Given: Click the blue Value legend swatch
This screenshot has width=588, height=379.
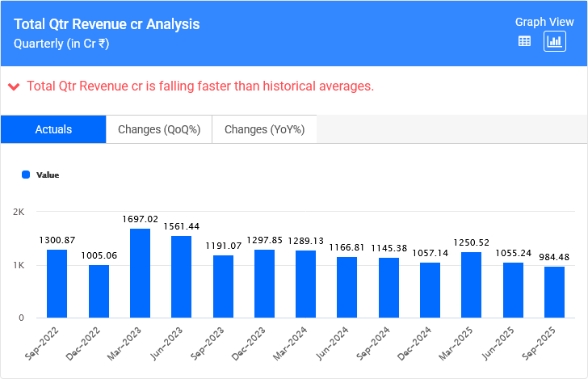Looking at the screenshot, I should coord(26,175).
